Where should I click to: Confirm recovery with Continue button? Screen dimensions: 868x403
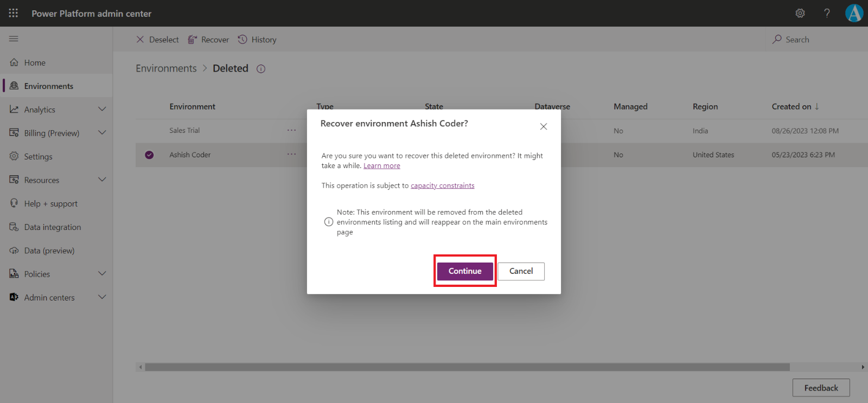click(465, 271)
